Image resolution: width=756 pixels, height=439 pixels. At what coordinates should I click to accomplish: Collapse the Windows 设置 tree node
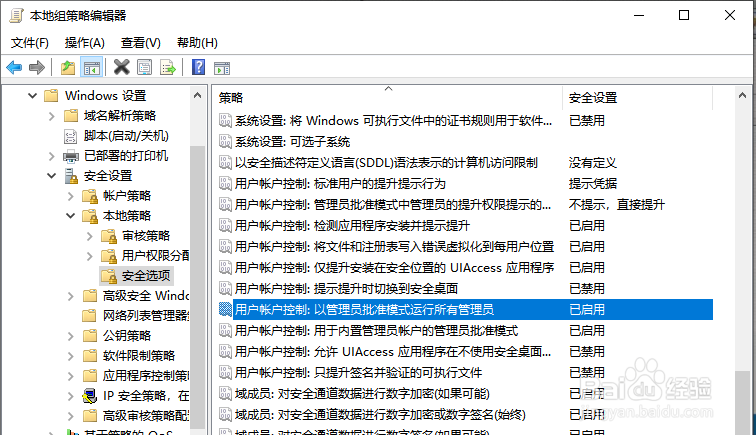pyautogui.click(x=32, y=96)
